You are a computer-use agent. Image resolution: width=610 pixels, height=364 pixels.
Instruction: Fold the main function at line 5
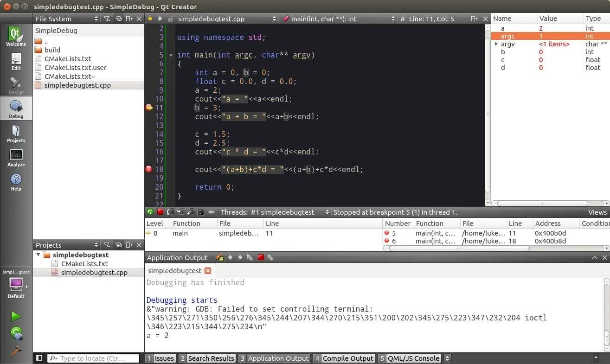click(x=171, y=55)
